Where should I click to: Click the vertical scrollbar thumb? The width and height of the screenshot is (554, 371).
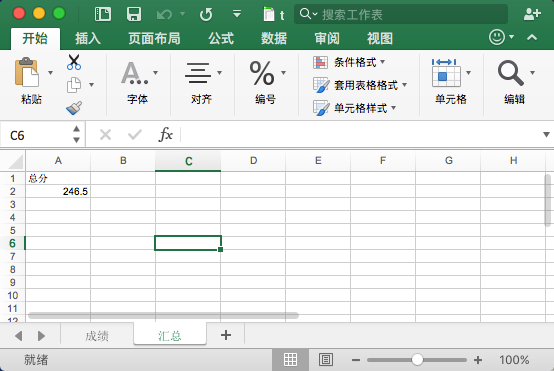548,200
